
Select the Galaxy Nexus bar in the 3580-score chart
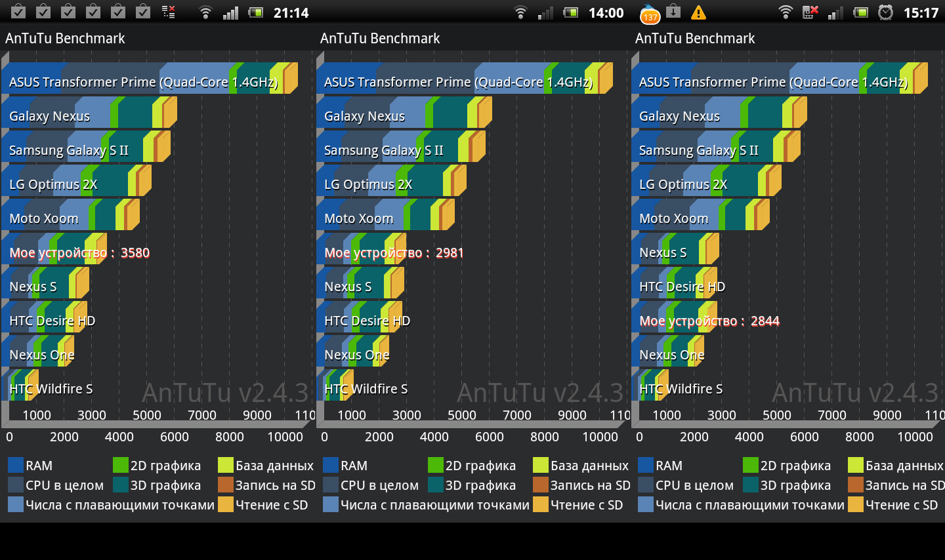click(x=89, y=113)
